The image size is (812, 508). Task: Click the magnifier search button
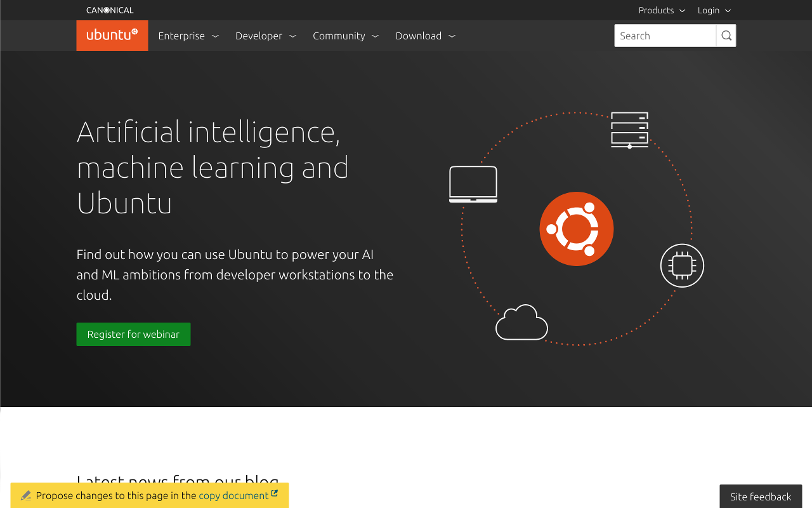click(x=726, y=36)
